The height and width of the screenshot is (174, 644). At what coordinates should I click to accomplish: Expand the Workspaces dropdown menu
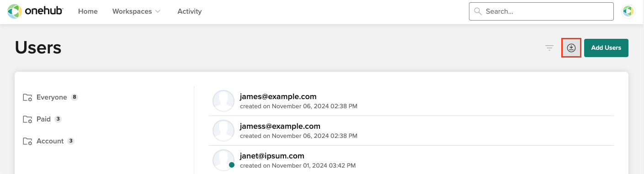(x=136, y=11)
